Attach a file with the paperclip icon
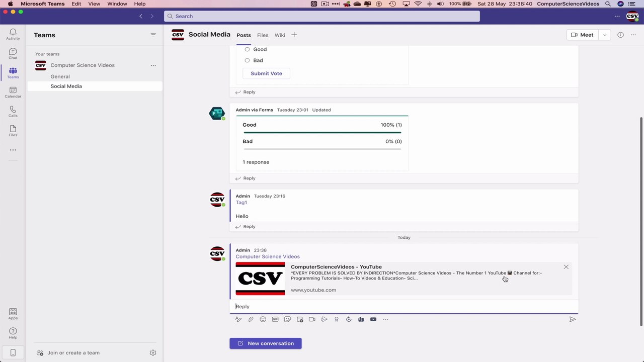Viewport: 644px width, 362px height. point(251,319)
